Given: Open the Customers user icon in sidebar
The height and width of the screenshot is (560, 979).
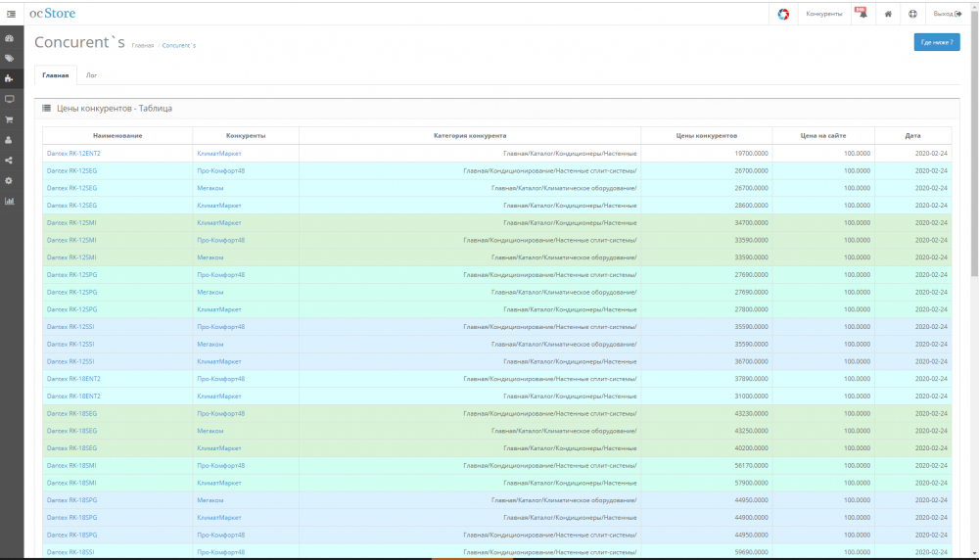Looking at the screenshot, I should pos(10,140).
